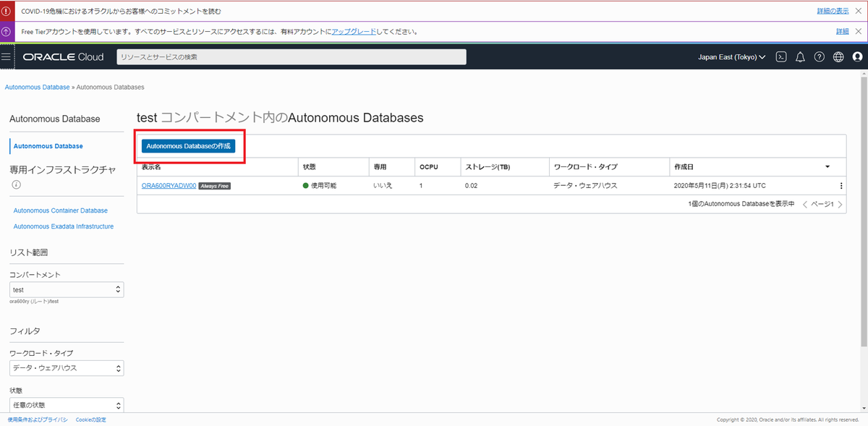868x426 pixels.
Task: Open 使用条件およびプライバシ footer link
Action: (x=38, y=419)
